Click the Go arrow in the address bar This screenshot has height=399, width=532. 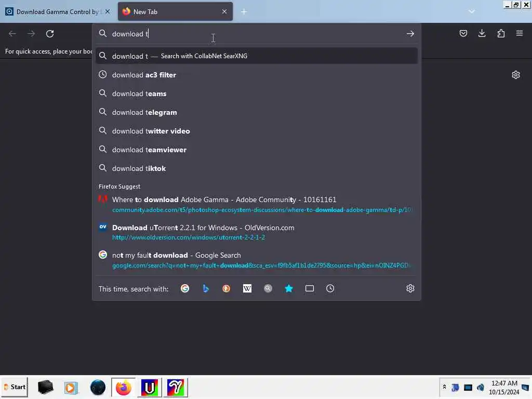click(x=410, y=34)
